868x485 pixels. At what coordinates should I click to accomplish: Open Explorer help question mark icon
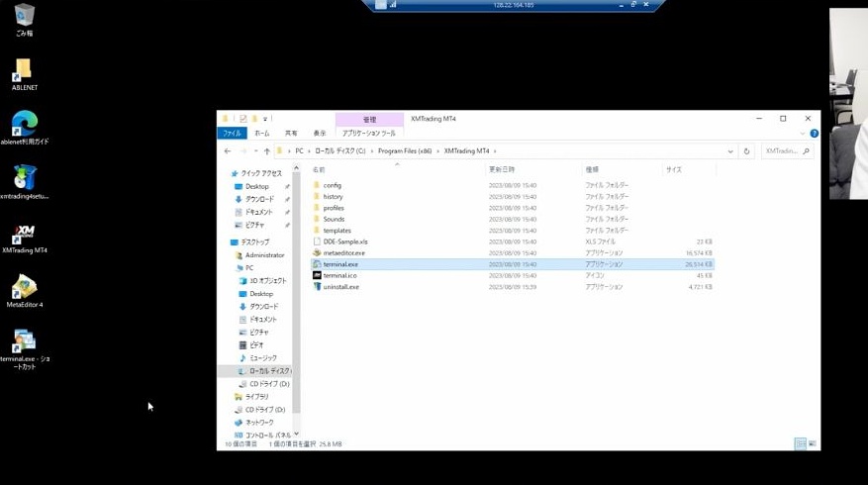(814, 134)
